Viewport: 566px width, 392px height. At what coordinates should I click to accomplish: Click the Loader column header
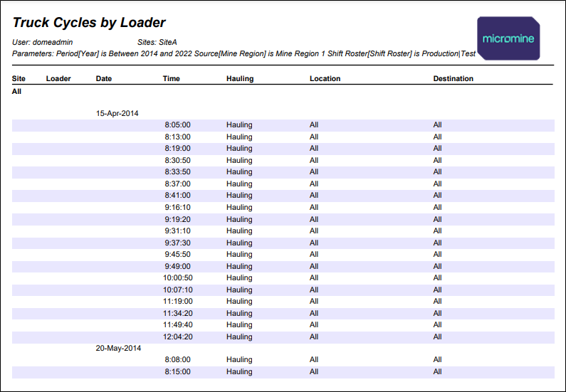(58, 79)
